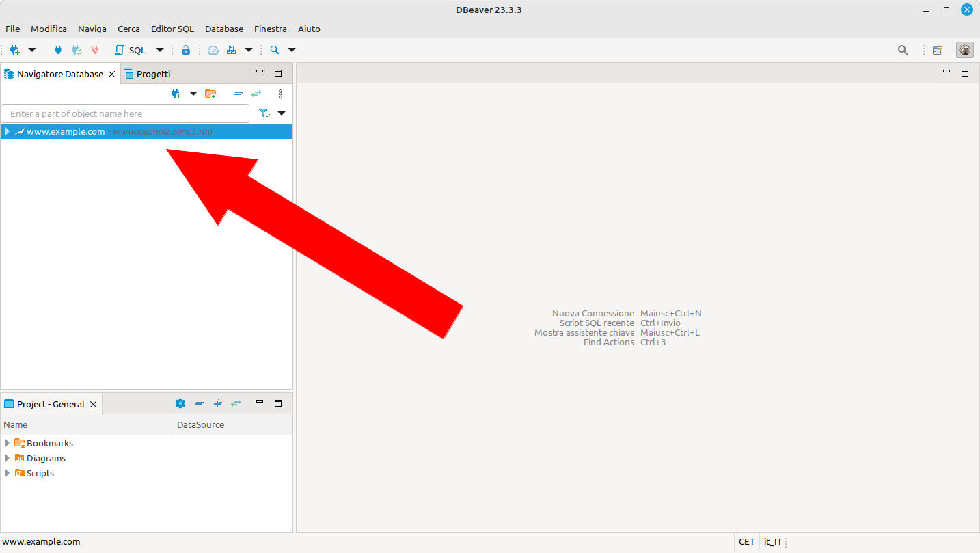Image resolution: width=980 pixels, height=553 pixels.
Task: Open the dropdown arrow beside main toolbar New Connection
Action: [x=32, y=50]
